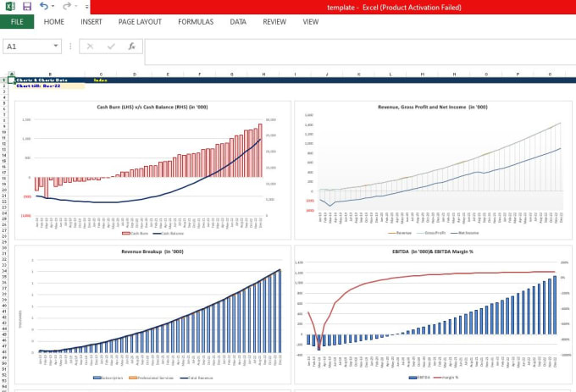The height and width of the screenshot is (392, 576).
Task: Click the Index link in the header row
Action: tap(100, 80)
